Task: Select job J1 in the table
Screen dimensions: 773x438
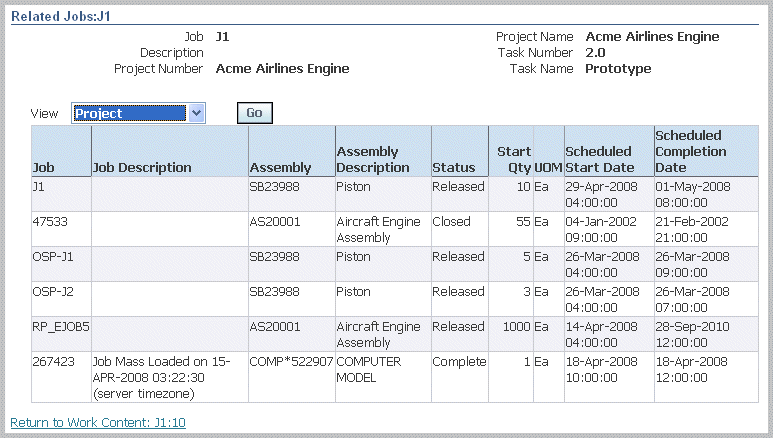Action: pyautogui.click(x=38, y=187)
